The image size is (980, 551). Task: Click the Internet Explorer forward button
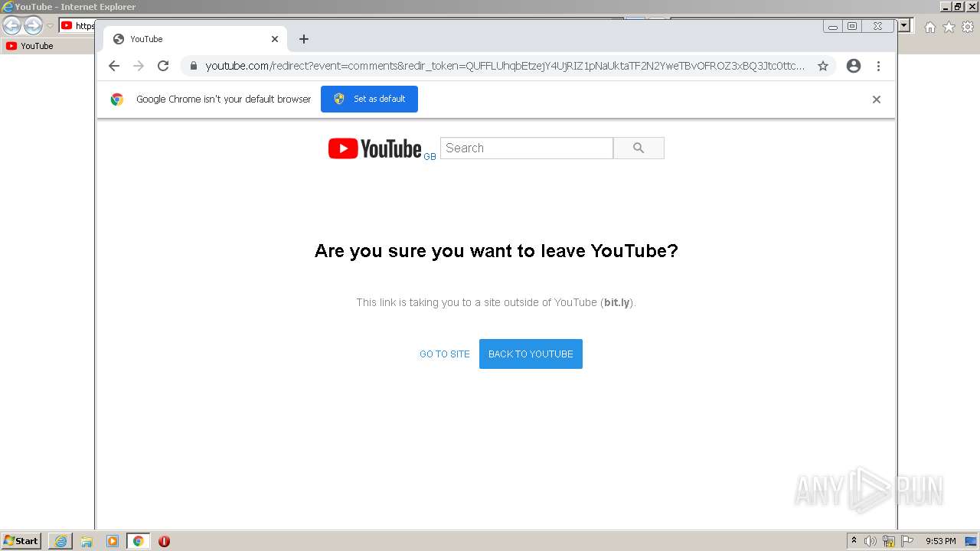[33, 26]
